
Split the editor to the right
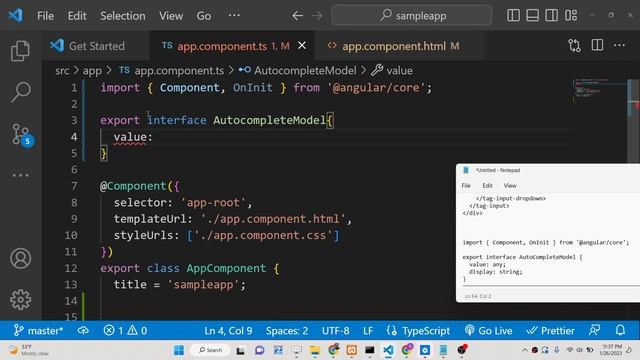(597, 45)
